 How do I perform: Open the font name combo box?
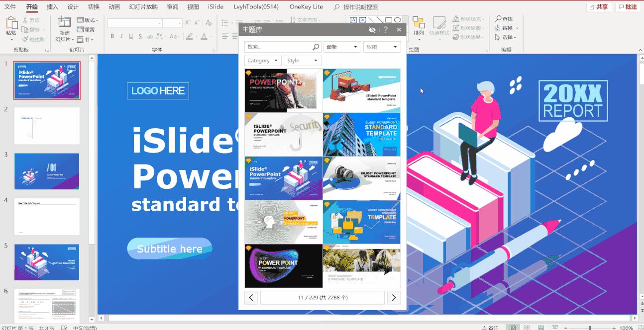[x=135, y=23]
